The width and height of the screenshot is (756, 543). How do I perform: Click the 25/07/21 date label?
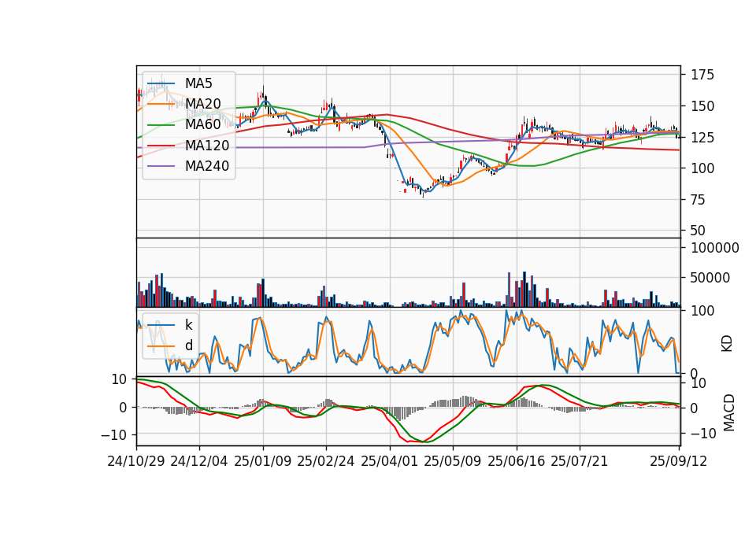[x=580, y=461]
